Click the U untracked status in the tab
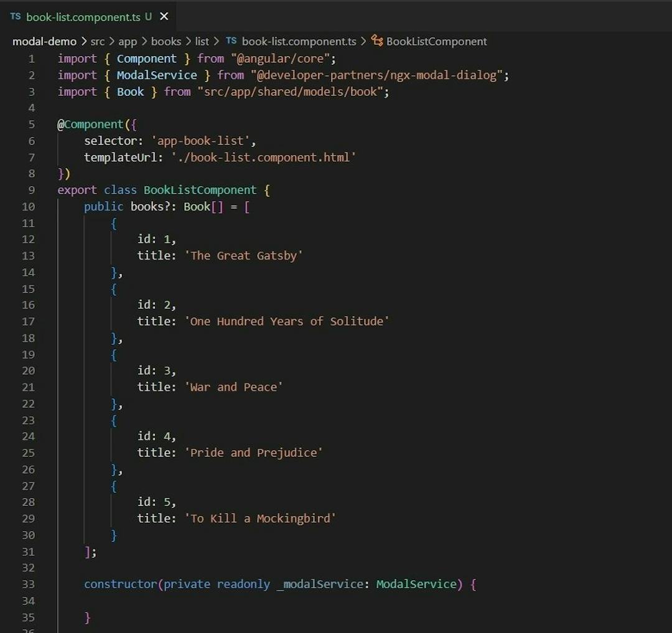The width and height of the screenshot is (672, 633). (x=148, y=17)
